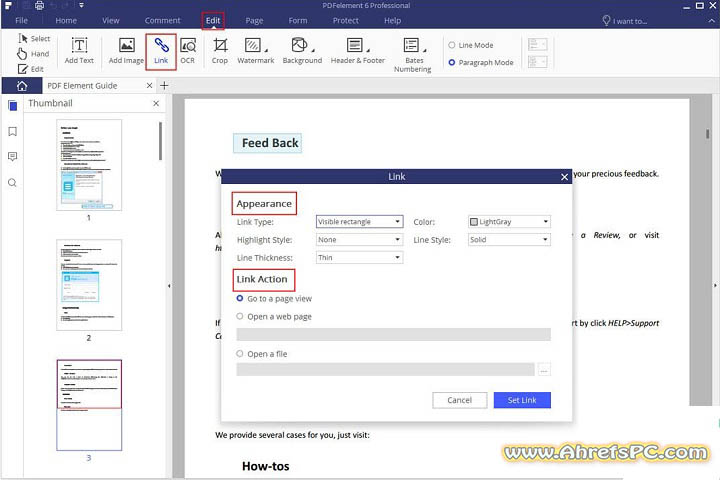Open Header & Footer tool
720x480 pixels.
358,51
